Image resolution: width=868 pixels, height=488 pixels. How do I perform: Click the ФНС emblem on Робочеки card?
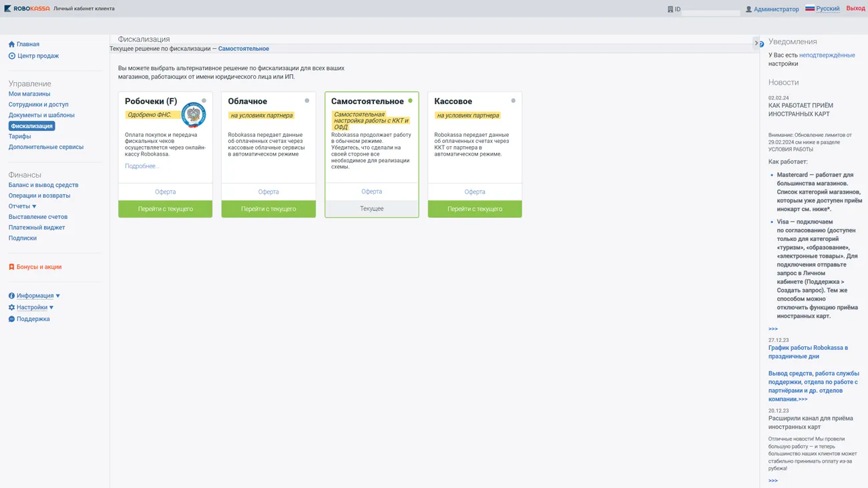[194, 115]
